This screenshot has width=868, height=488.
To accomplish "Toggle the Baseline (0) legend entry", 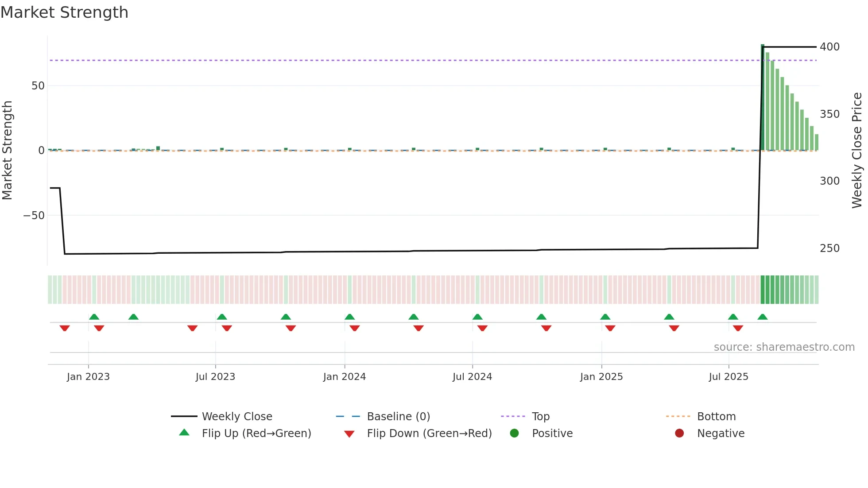I will pos(383,416).
